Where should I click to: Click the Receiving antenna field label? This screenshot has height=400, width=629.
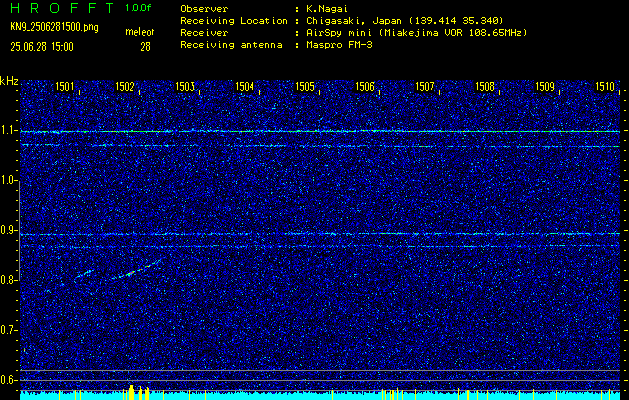click(231, 45)
